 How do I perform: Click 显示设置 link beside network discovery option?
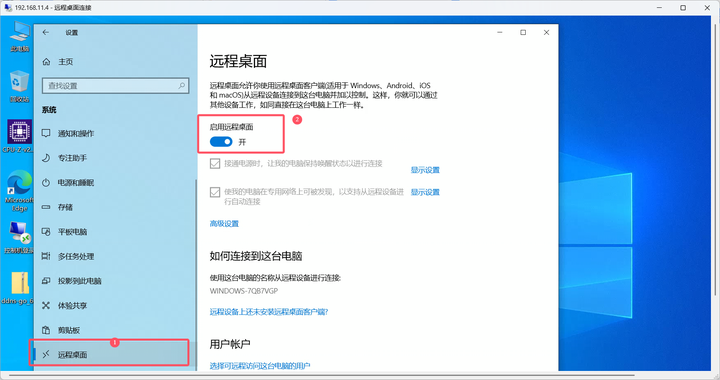(x=425, y=192)
